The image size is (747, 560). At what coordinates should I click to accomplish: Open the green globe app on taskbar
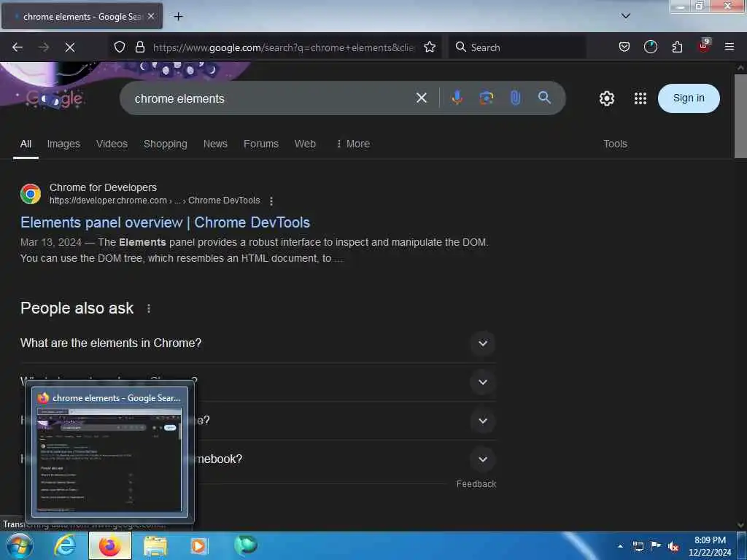pyautogui.click(x=245, y=545)
